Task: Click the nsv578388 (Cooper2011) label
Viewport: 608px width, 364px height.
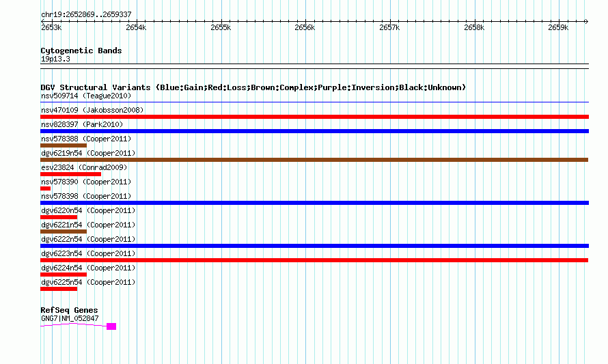Action: click(86, 139)
